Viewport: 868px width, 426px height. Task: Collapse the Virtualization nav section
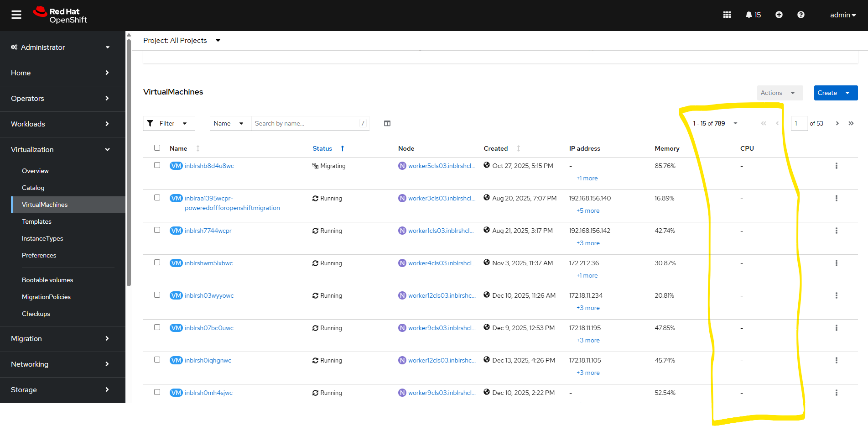pyautogui.click(x=62, y=150)
